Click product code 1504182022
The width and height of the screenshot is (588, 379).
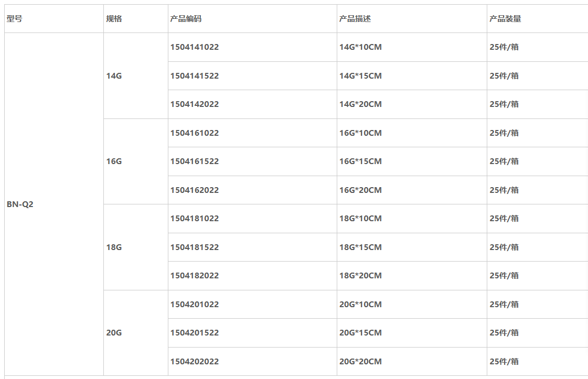click(x=195, y=276)
